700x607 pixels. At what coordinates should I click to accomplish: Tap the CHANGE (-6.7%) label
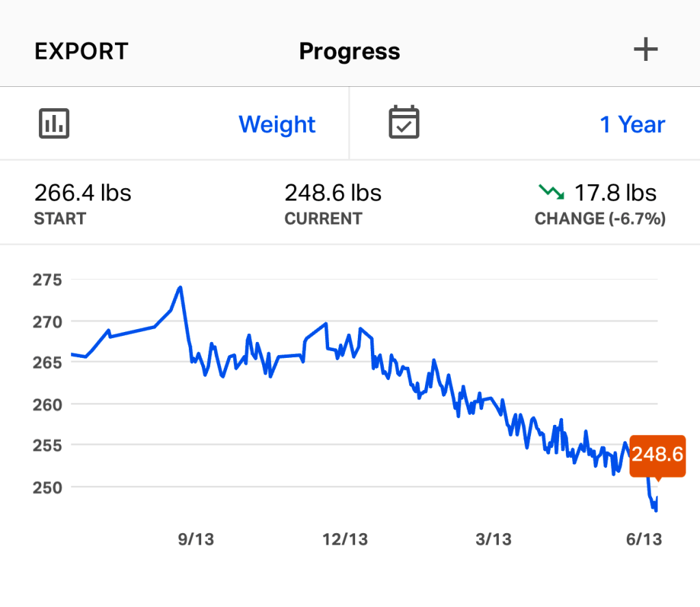click(x=600, y=219)
